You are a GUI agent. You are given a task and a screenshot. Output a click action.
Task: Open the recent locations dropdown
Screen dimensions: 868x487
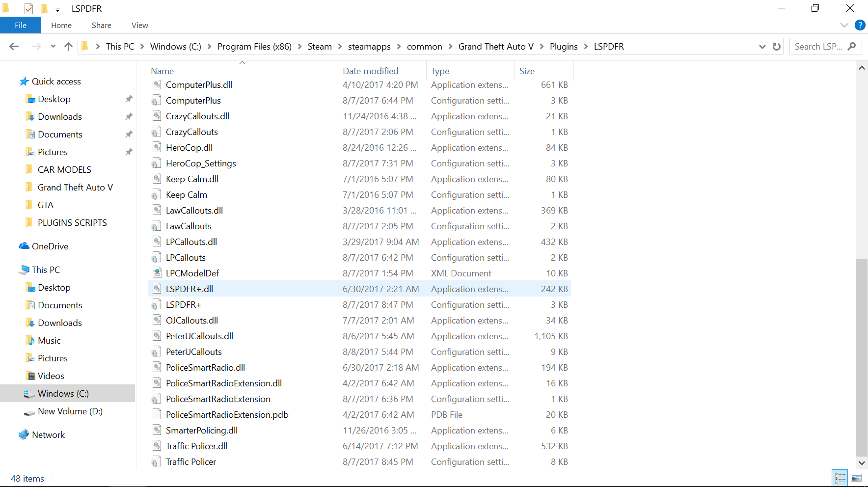click(x=53, y=47)
